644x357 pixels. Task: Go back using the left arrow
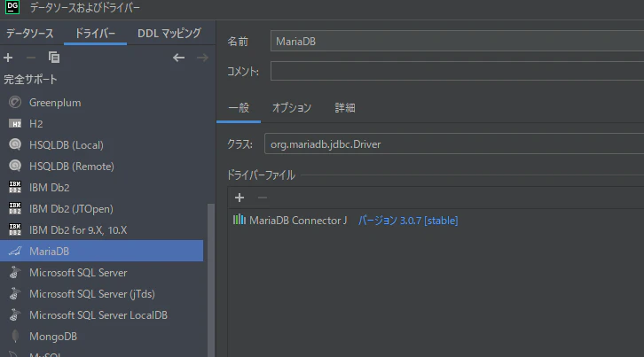click(x=178, y=58)
